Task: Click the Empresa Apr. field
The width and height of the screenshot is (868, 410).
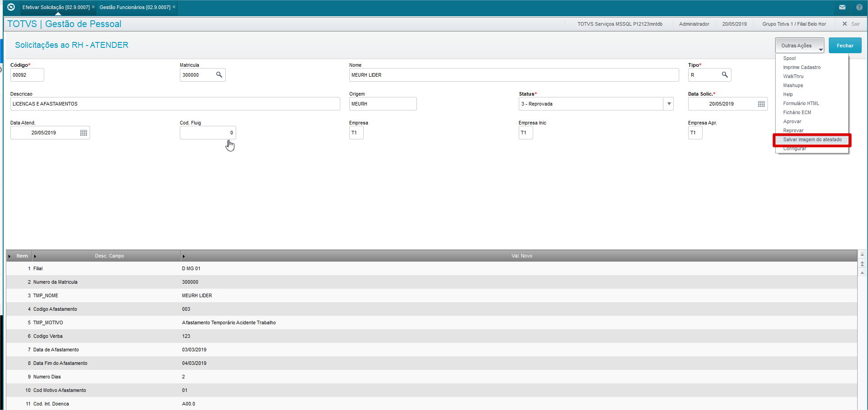Action: [695, 133]
